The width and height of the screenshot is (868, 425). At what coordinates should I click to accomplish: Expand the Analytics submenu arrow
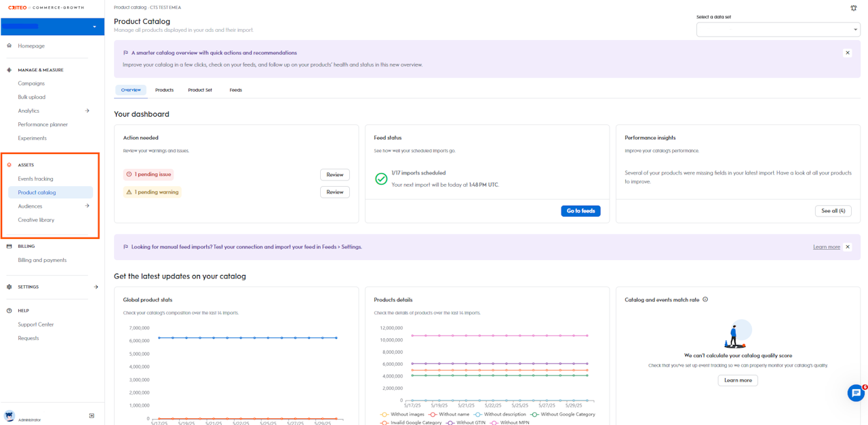tap(87, 111)
